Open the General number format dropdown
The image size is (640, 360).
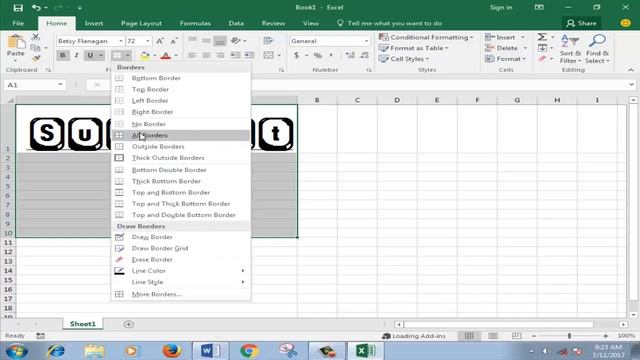click(x=366, y=41)
